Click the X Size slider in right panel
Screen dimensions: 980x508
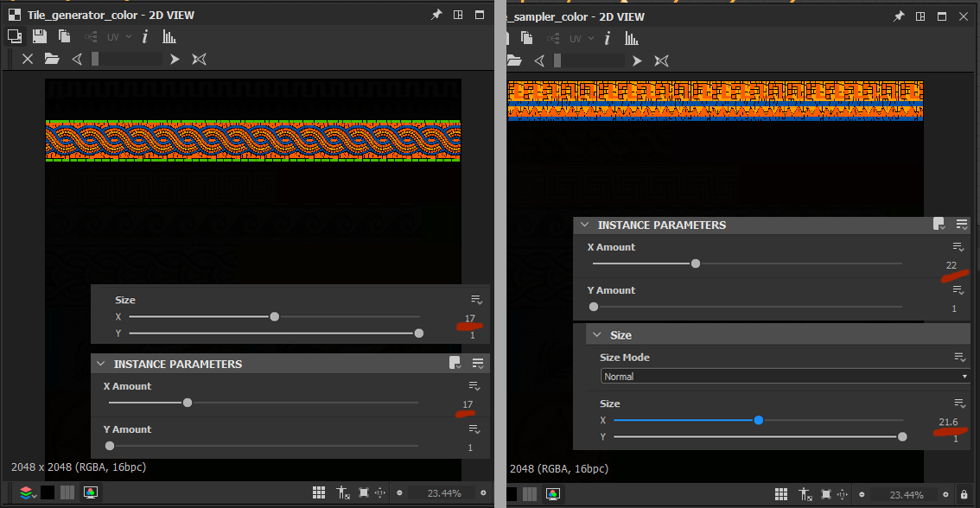pos(758,420)
